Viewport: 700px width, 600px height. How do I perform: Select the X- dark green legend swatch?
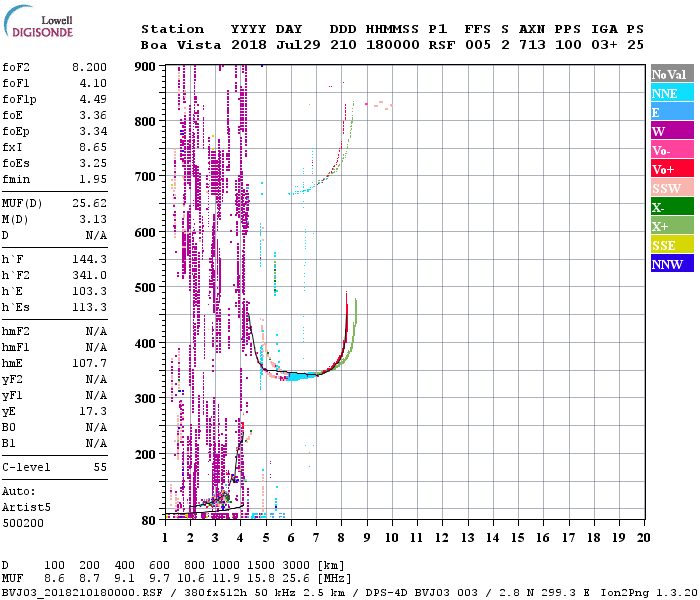coord(672,207)
